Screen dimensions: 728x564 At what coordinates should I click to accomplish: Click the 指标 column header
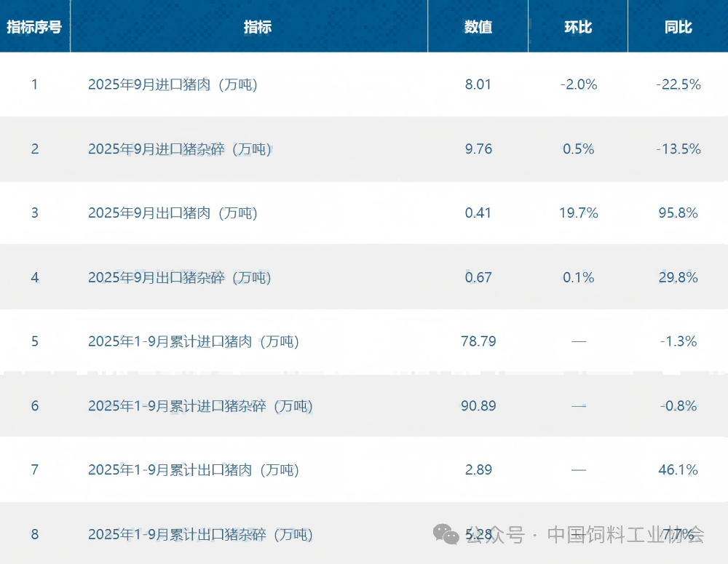(258, 27)
